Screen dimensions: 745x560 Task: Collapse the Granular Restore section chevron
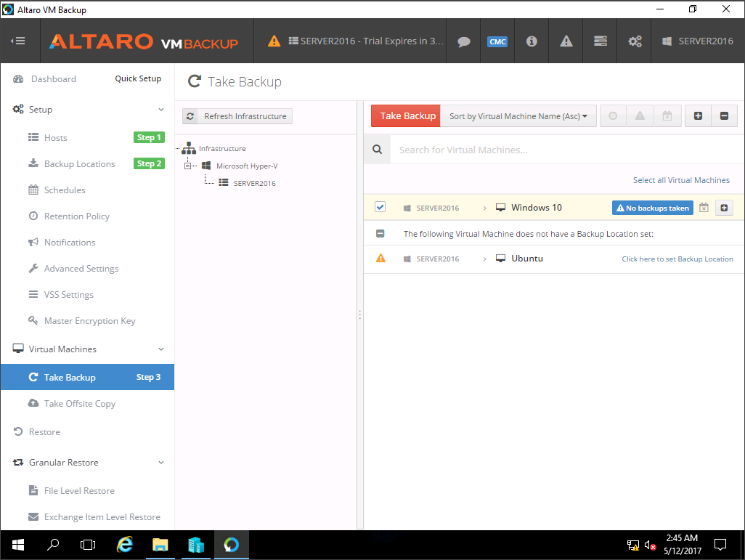coord(161,462)
